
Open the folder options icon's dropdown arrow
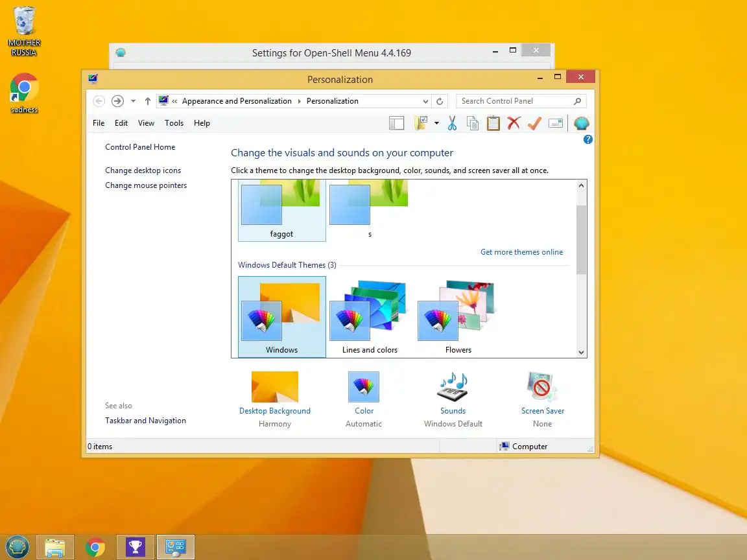click(436, 123)
